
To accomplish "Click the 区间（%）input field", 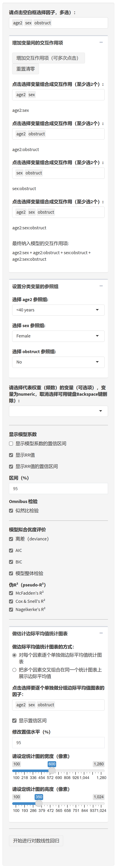I will (58, 489).
